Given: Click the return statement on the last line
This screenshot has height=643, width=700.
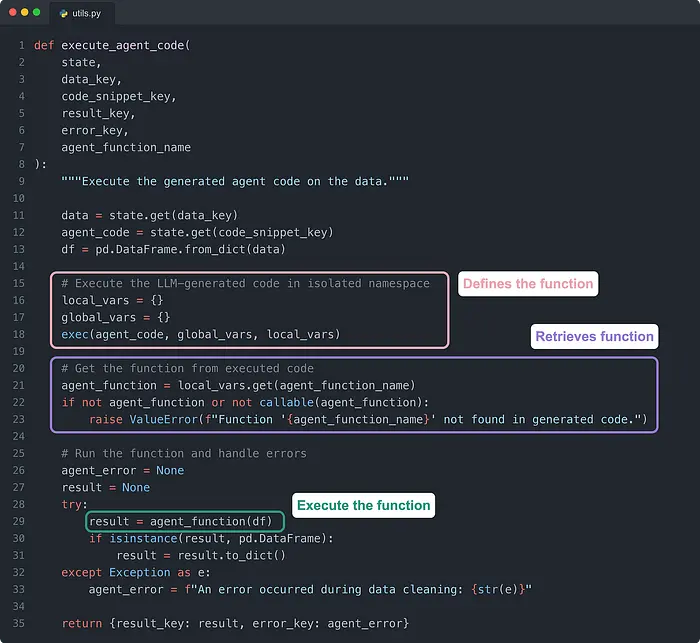Looking at the screenshot, I should [235, 623].
